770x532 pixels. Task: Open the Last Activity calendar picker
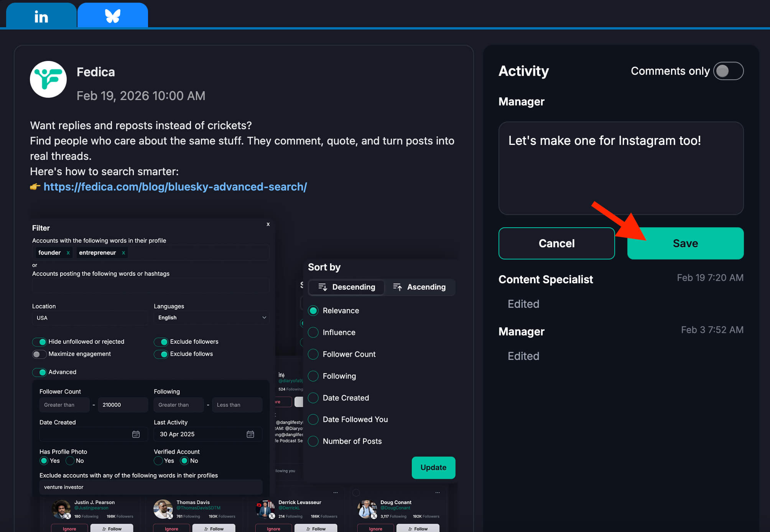pyautogui.click(x=250, y=434)
